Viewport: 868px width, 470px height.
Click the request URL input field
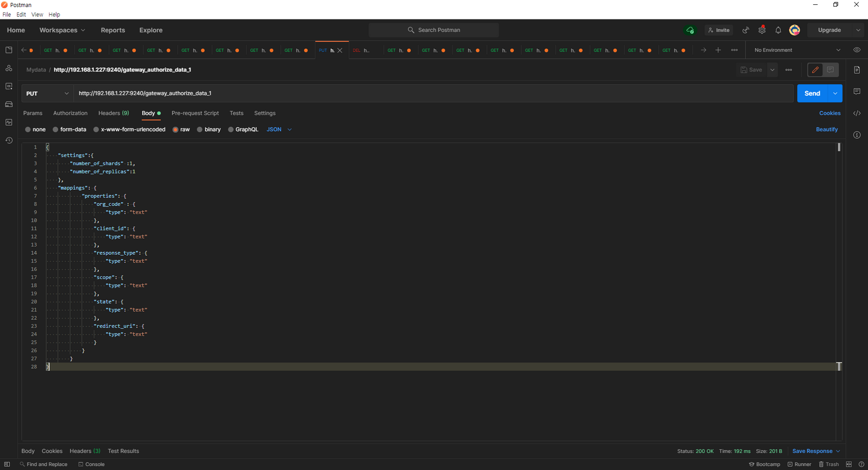pyautogui.click(x=433, y=93)
